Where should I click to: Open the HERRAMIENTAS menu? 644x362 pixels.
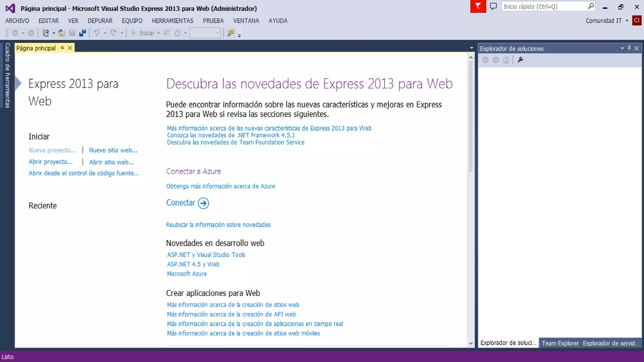coord(173,21)
